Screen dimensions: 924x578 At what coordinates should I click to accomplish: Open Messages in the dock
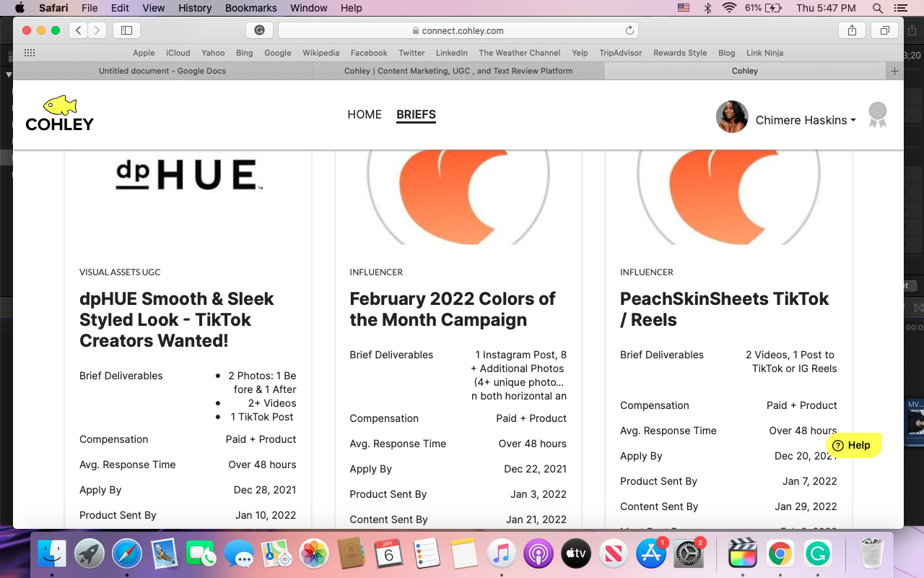click(239, 554)
